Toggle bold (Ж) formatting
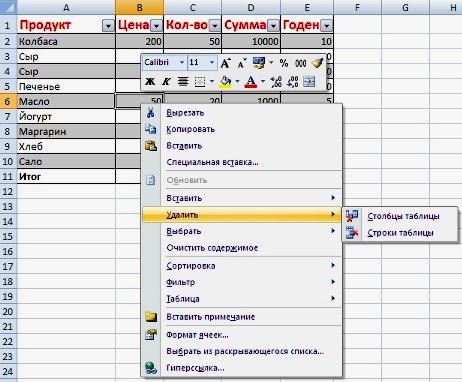The width and height of the screenshot is (462, 382). 150,81
